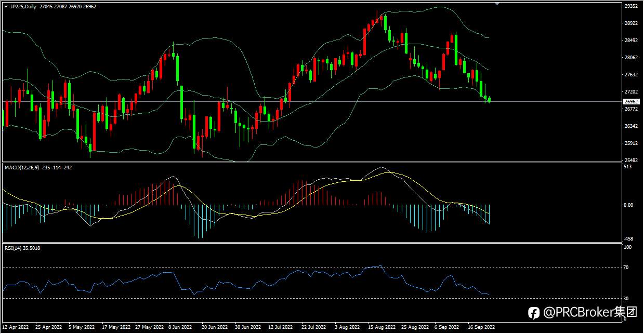Click the horizontal current price line

click(x=312, y=101)
